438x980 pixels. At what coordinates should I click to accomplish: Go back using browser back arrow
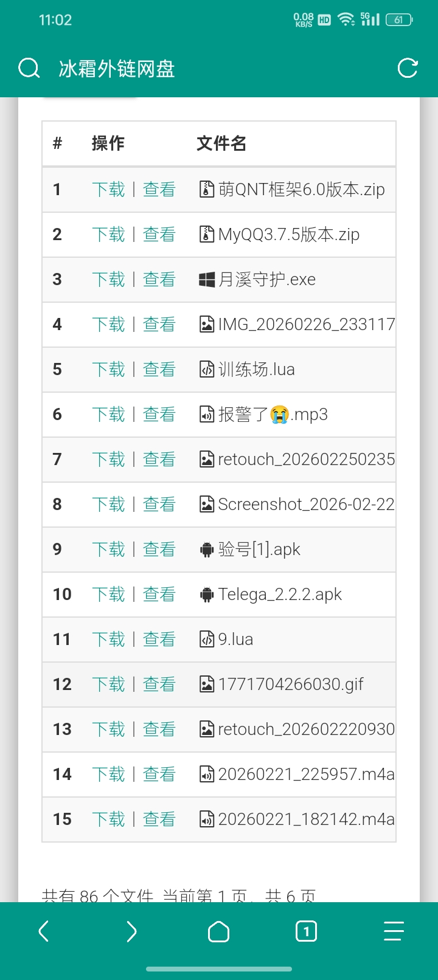pos(44,931)
